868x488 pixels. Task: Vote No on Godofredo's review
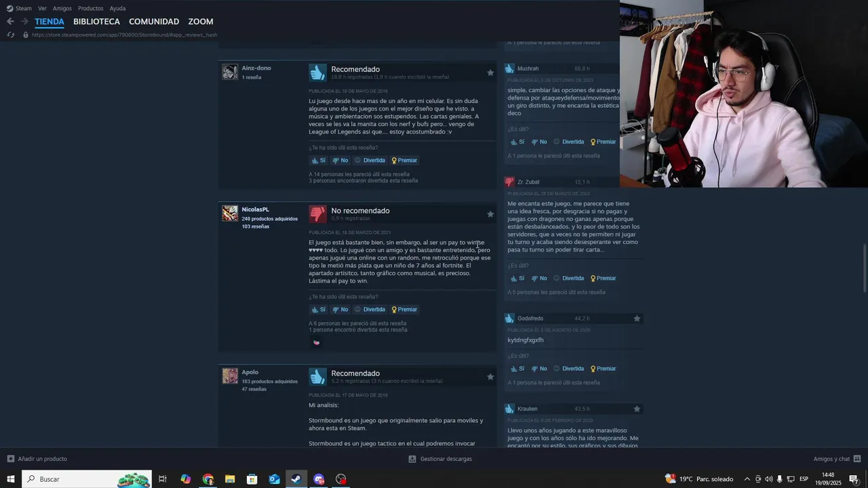[x=538, y=369]
